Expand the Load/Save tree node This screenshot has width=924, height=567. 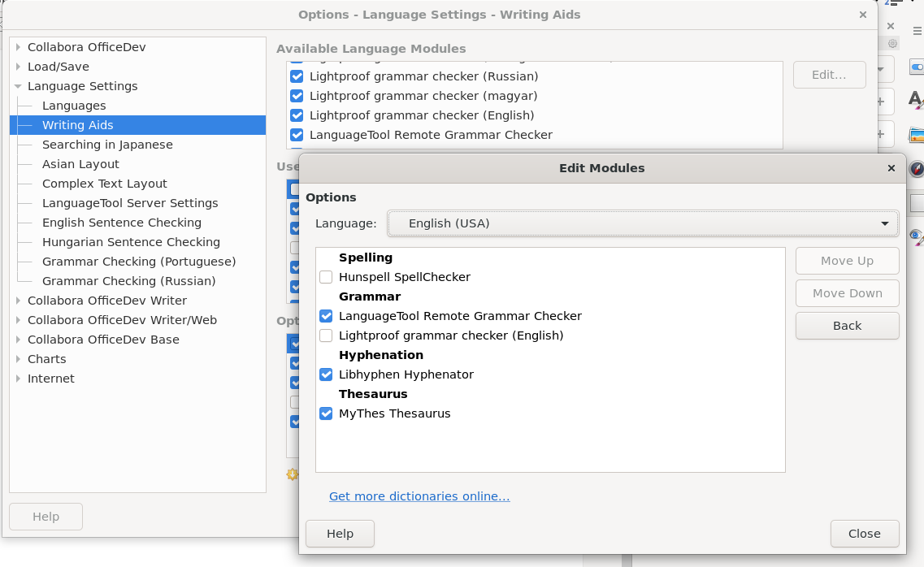pyautogui.click(x=18, y=67)
